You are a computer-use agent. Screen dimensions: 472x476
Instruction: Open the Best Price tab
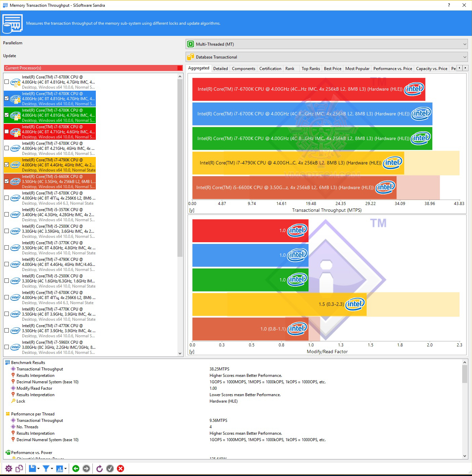tap(332, 68)
